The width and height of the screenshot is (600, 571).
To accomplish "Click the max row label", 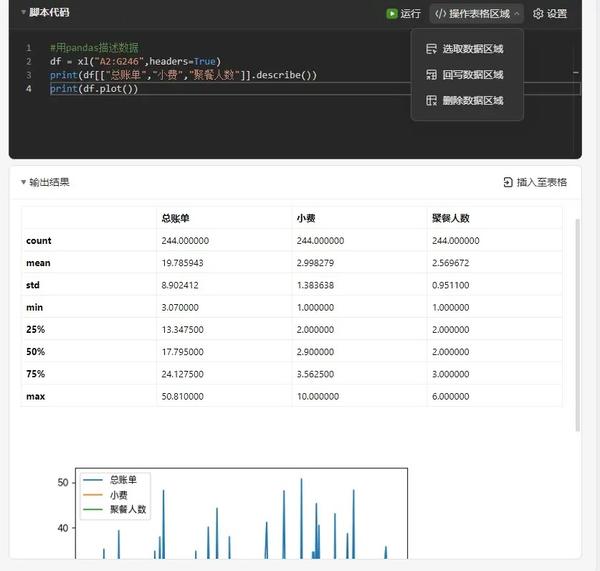I will 36,396.
